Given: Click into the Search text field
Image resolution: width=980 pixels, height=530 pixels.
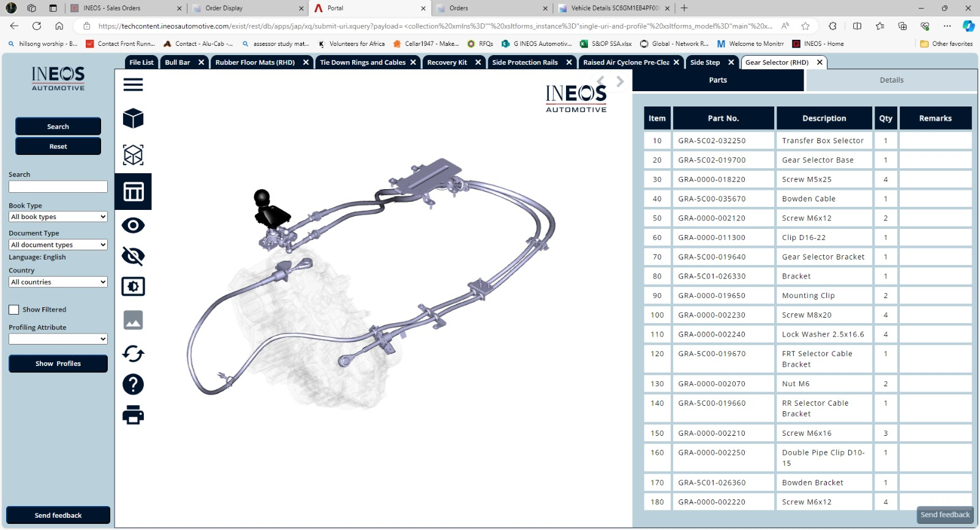Looking at the screenshot, I should coord(58,187).
